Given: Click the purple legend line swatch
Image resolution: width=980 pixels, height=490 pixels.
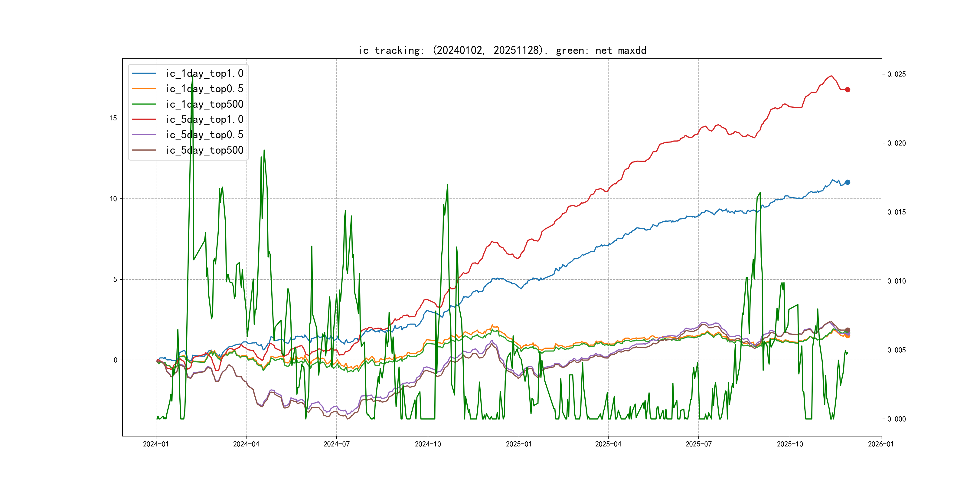Looking at the screenshot, I should pos(144,135).
